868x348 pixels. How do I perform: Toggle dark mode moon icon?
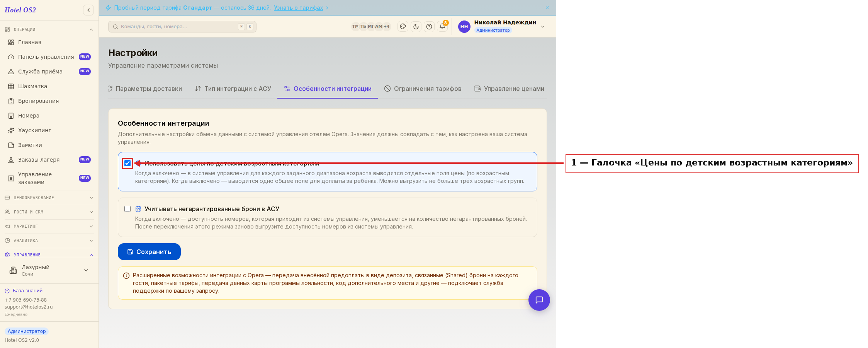click(x=416, y=27)
